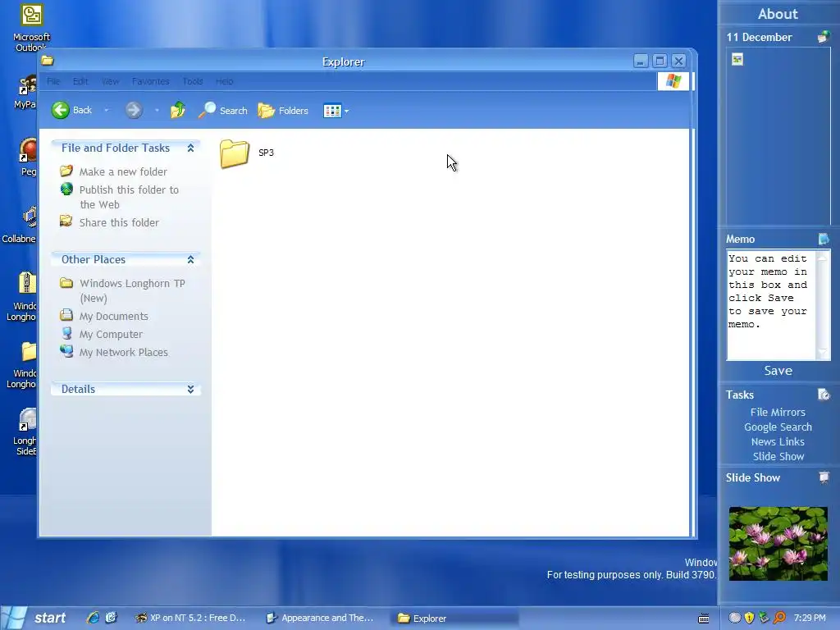
Task: Collapse the Other Places panel
Action: coord(190,260)
